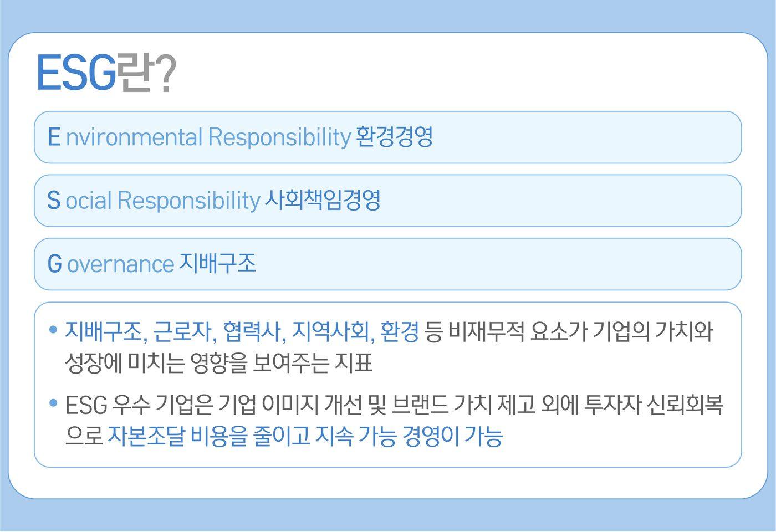
Task: Click the blue "ESG" letters in the title
Action: coord(76,74)
